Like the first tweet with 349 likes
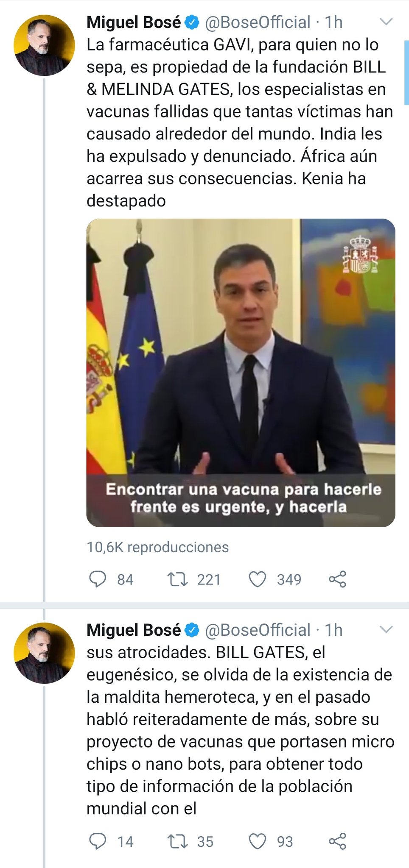 click(x=257, y=579)
